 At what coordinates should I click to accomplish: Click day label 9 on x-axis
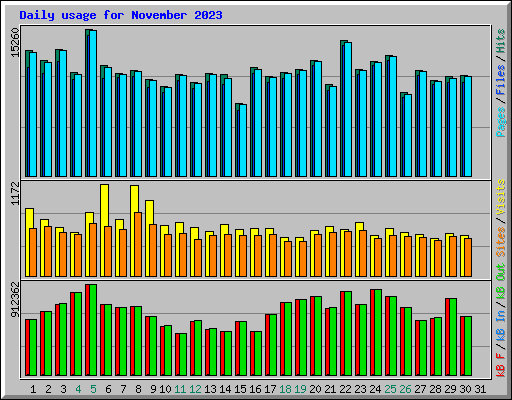(x=153, y=389)
